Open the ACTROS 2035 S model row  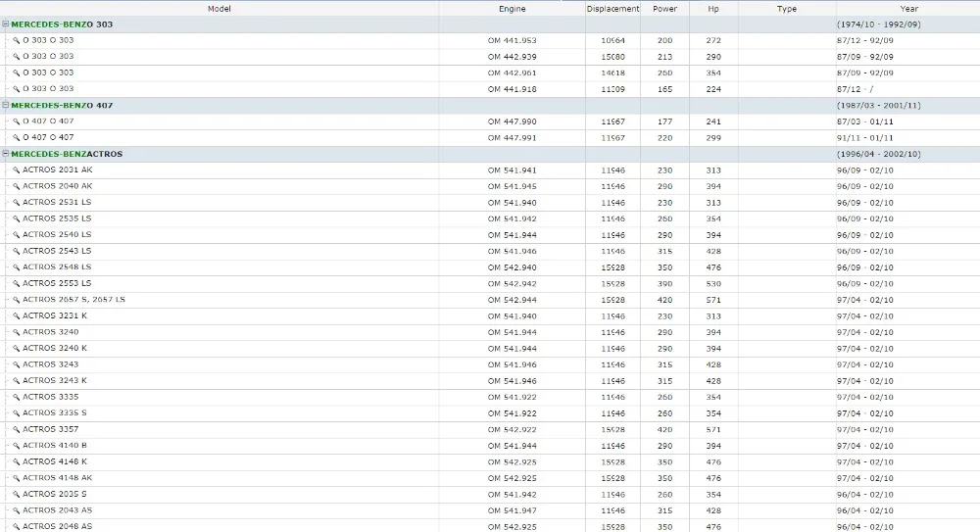(55, 494)
